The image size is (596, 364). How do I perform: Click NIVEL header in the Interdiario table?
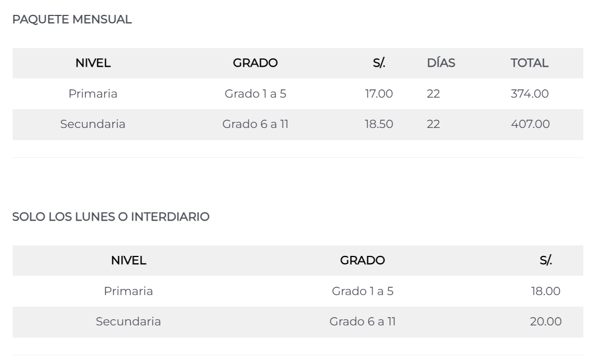129,260
